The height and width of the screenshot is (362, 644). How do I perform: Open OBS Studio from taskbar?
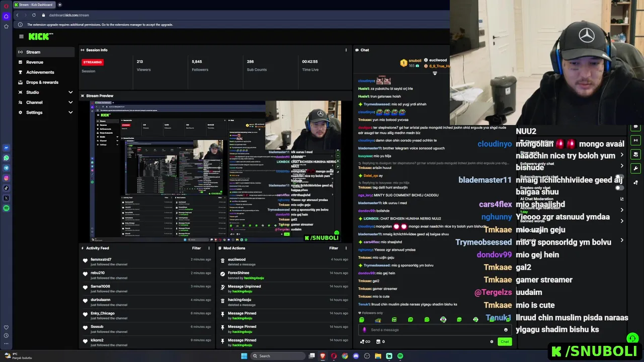(367, 356)
